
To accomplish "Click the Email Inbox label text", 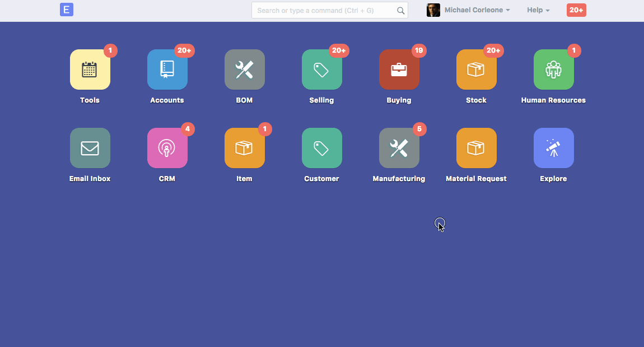I will (90, 179).
